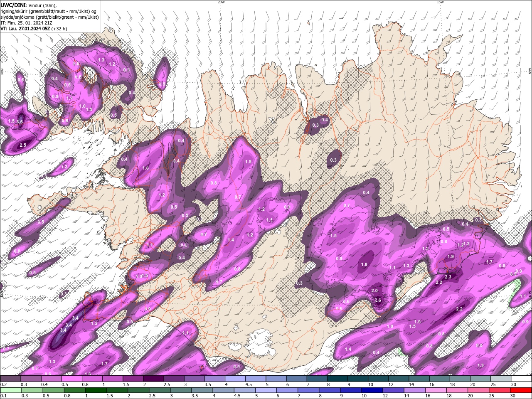Click the 2.6 snowfall value on the map
The height and width of the screenshot is (399, 532).
378,300
